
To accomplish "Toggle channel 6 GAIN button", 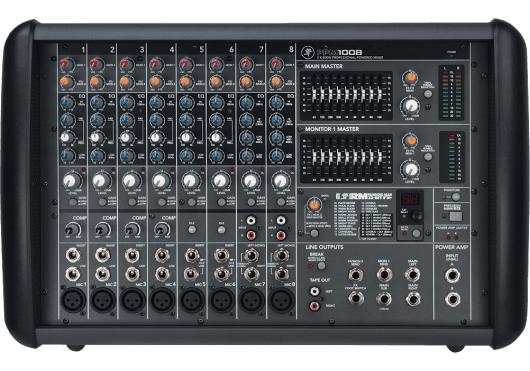I will 221,202.
